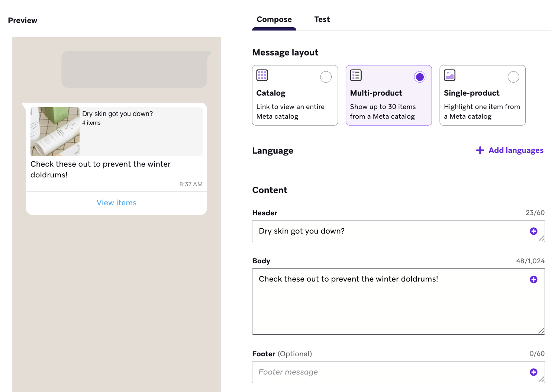
Task: Select the Multi-product radio button
Action: 420,77
